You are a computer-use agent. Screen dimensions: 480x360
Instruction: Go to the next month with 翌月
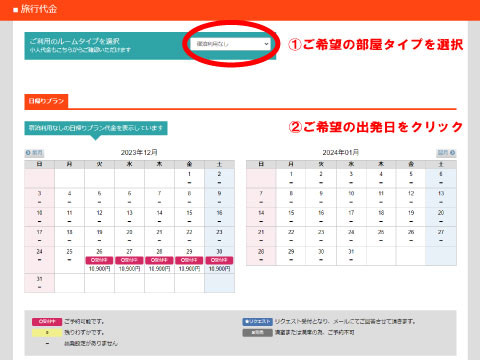pyautogui.click(x=446, y=153)
